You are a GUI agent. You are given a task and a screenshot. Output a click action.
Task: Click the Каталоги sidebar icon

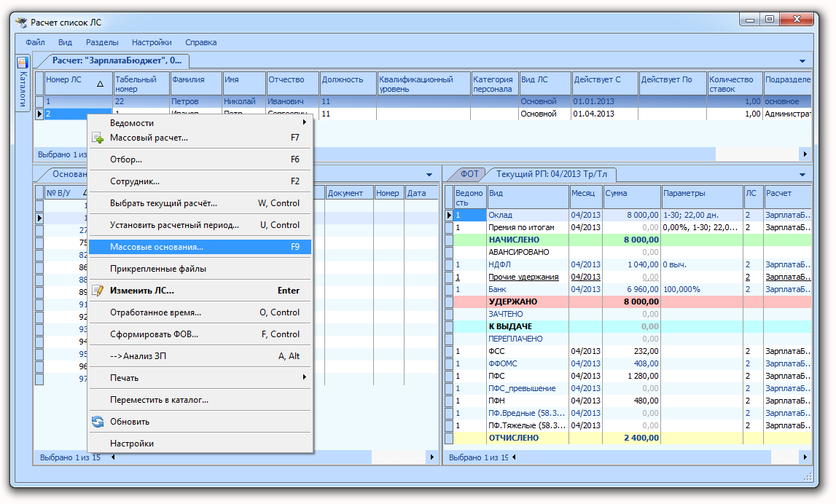click(x=23, y=63)
